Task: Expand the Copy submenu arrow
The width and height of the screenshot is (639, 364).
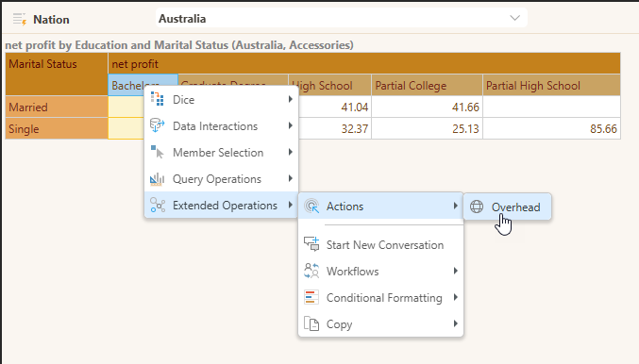Action: (456, 323)
